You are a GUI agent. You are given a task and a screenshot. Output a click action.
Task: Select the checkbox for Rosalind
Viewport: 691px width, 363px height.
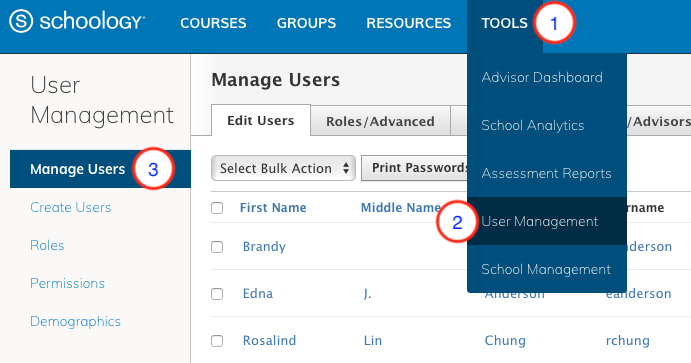[217, 341]
